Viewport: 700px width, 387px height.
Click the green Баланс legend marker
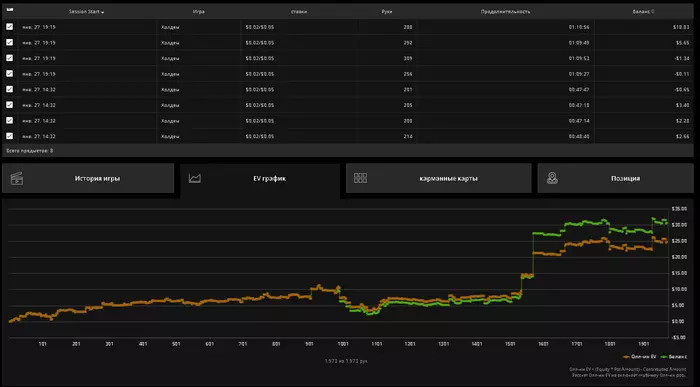(663, 357)
